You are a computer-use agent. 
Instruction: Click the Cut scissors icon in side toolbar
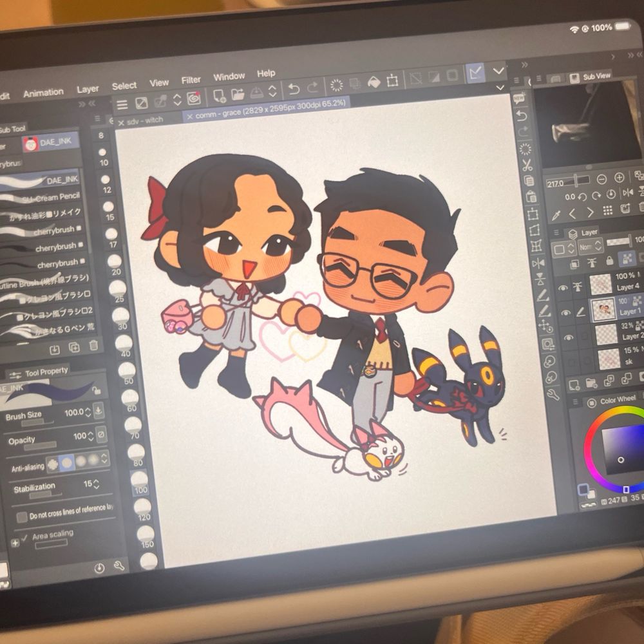tap(527, 165)
